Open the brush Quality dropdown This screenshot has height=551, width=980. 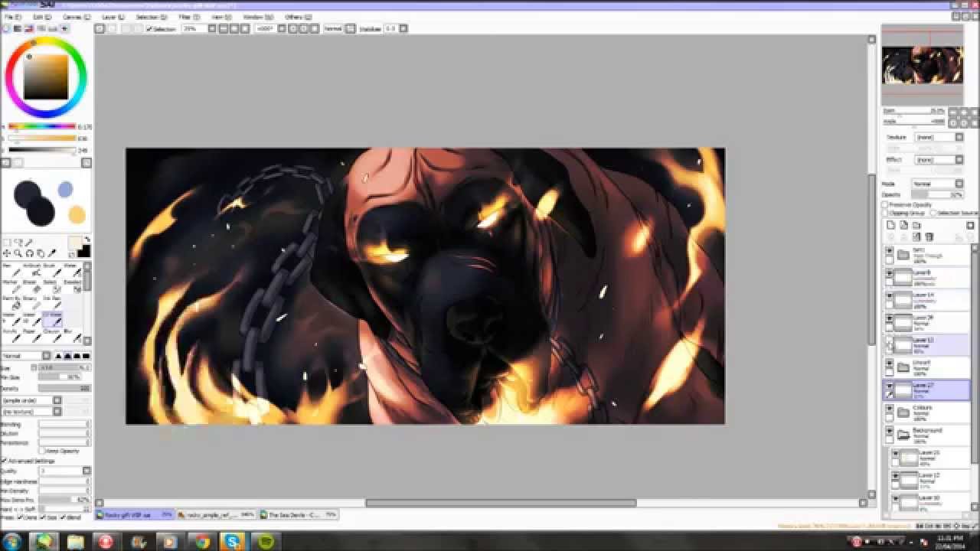coord(64,471)
